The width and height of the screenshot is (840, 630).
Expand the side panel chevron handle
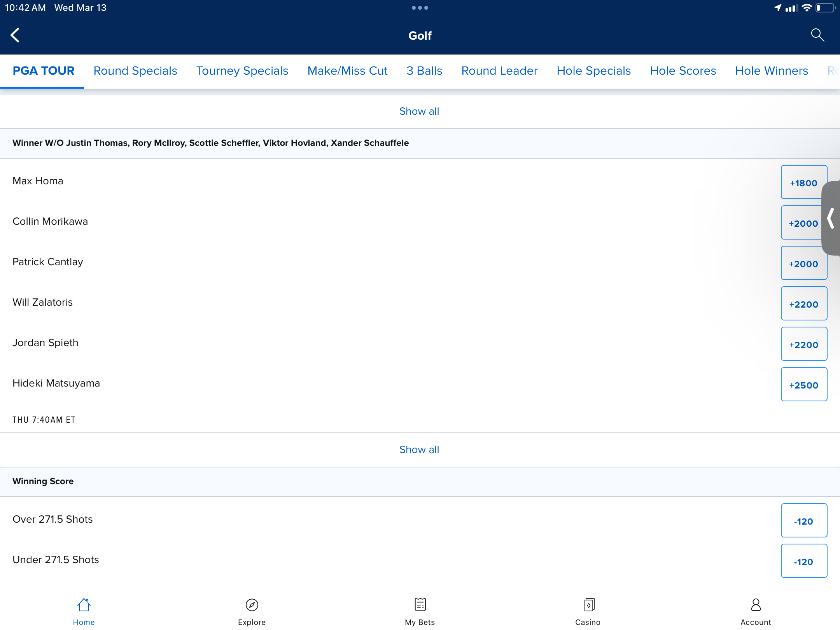pyautogui.click(x=831, y=218)
